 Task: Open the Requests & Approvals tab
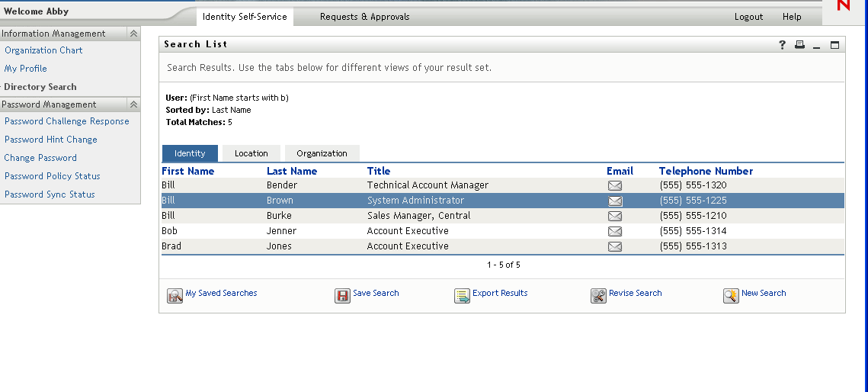pos(364,17)
